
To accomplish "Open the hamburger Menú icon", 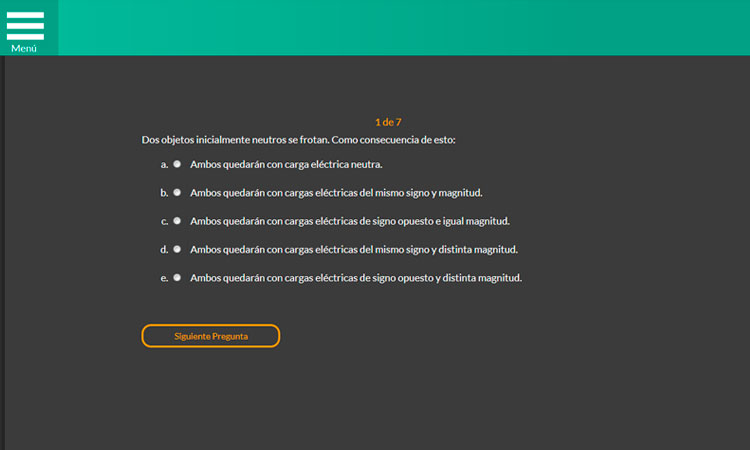I will pyautogui.click(x=25, y=24).
